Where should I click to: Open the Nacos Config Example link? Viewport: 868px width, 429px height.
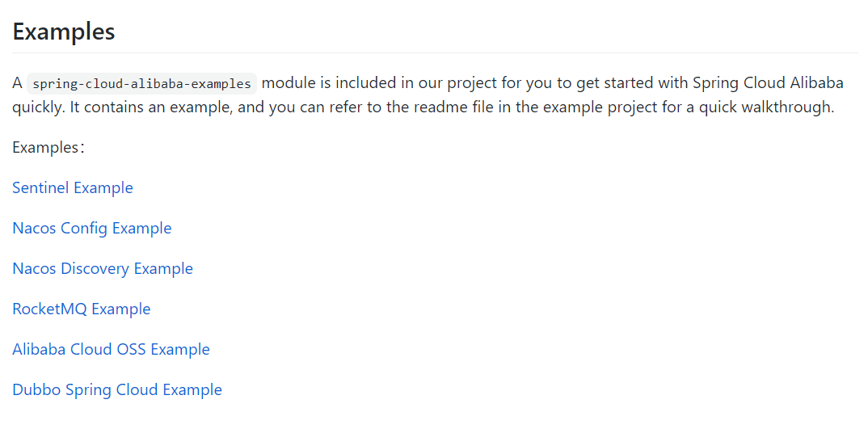[x=92, y=229]
